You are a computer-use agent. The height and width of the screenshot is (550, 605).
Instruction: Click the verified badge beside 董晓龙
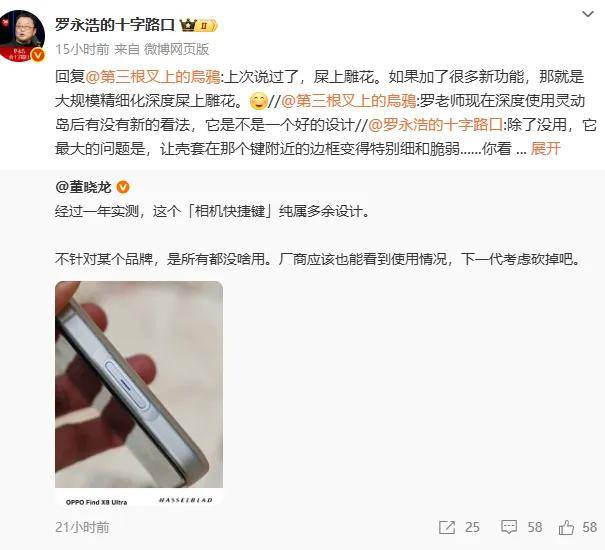pos(123,187)
